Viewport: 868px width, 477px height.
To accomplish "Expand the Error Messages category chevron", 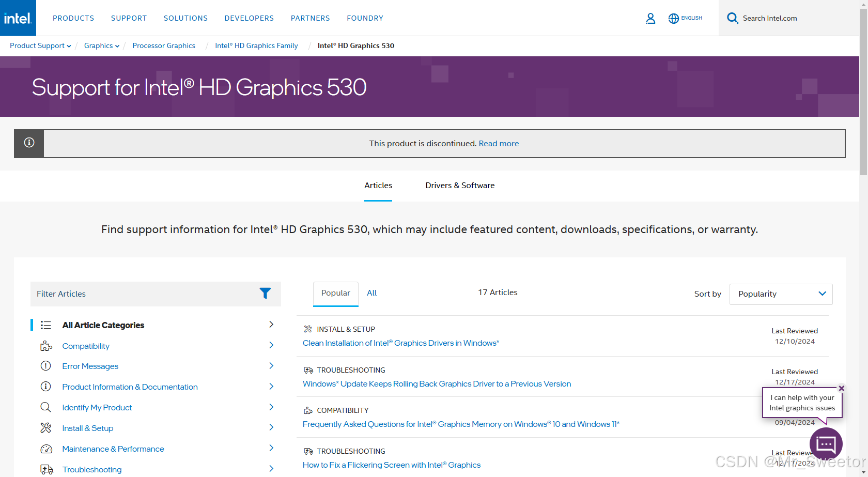I will [271, 366].
